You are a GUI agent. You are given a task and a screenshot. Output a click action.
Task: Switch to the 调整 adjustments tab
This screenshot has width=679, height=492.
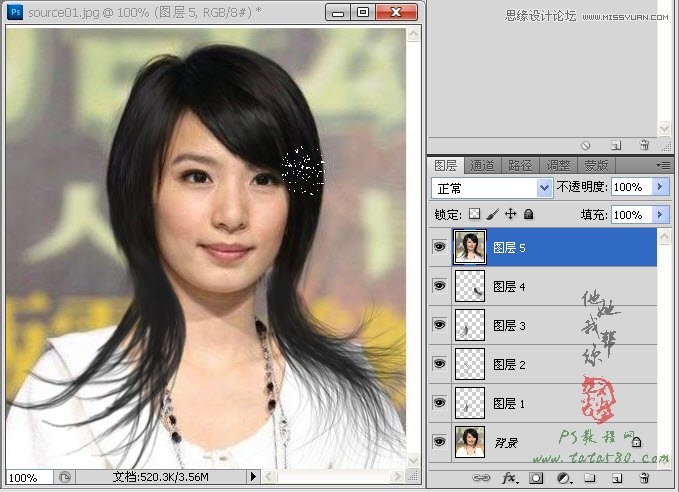tap(558, 165)
